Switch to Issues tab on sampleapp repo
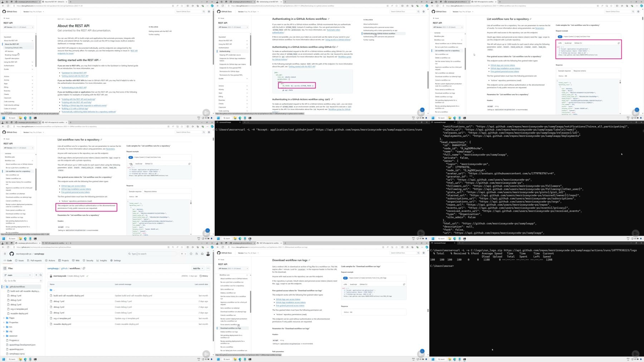644x362 pixels. 20,260
